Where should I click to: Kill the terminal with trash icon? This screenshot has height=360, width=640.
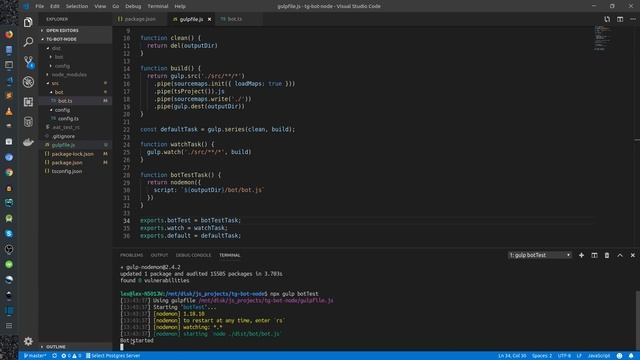(607, 255)
